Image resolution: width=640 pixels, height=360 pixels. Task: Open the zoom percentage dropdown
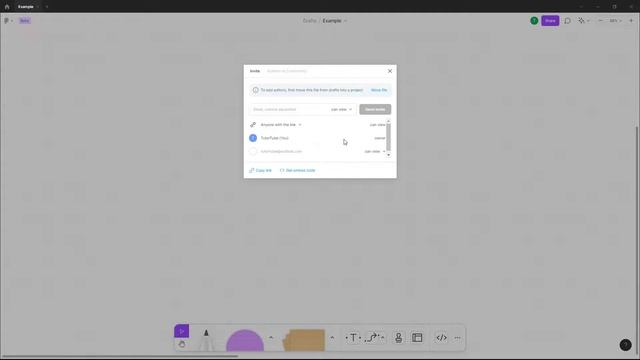615,20
